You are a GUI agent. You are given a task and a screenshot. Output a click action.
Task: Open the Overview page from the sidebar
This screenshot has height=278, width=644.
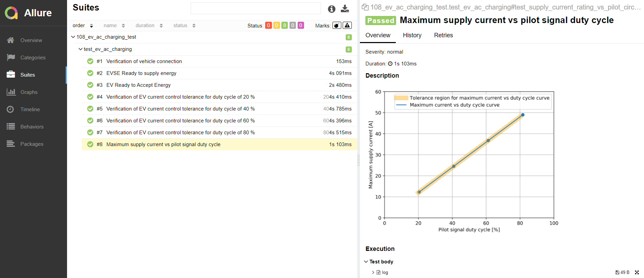[x=31, y=40]
